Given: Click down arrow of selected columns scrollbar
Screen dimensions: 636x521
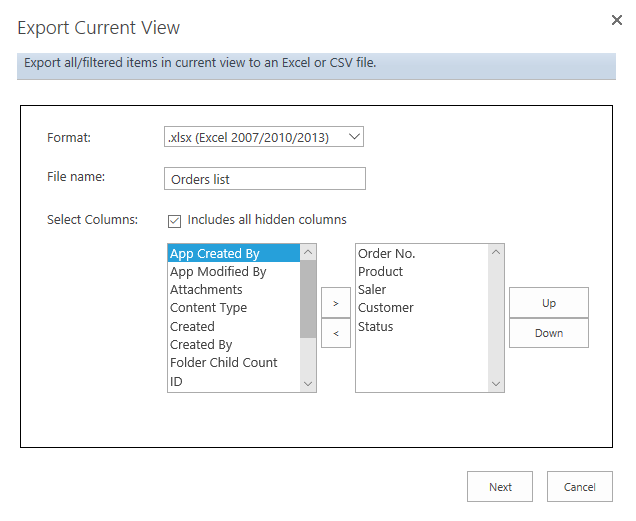Looking at the screenshot, I should pyautogui.click(x=496, y=383).
